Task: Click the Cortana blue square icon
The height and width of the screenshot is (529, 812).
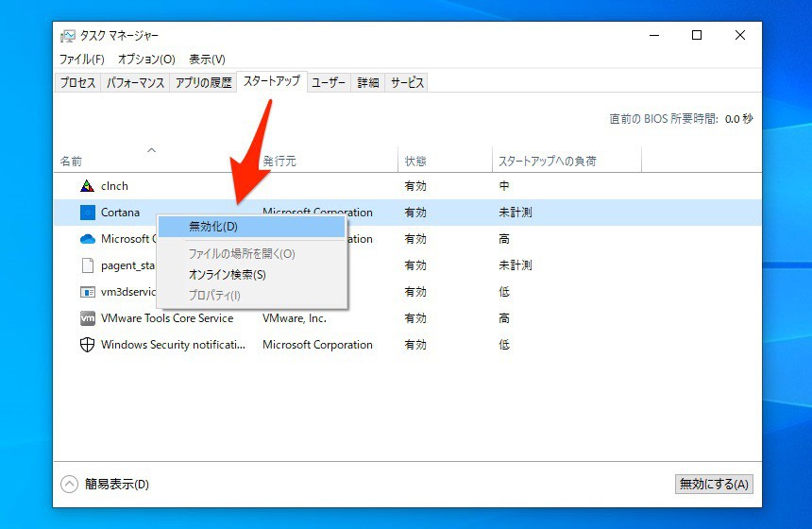Action: point(88,213)
